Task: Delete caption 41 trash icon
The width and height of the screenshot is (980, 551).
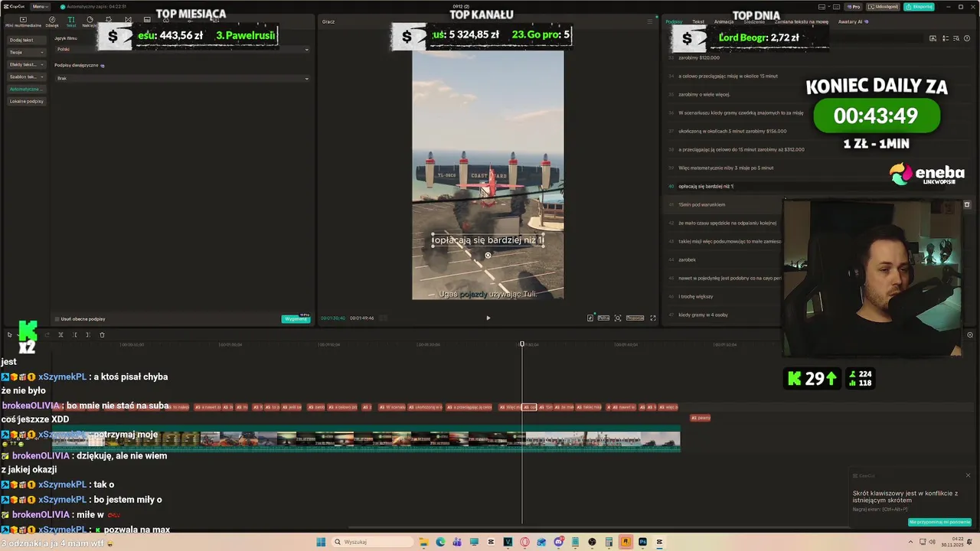Action: click(x=966, y=204)
